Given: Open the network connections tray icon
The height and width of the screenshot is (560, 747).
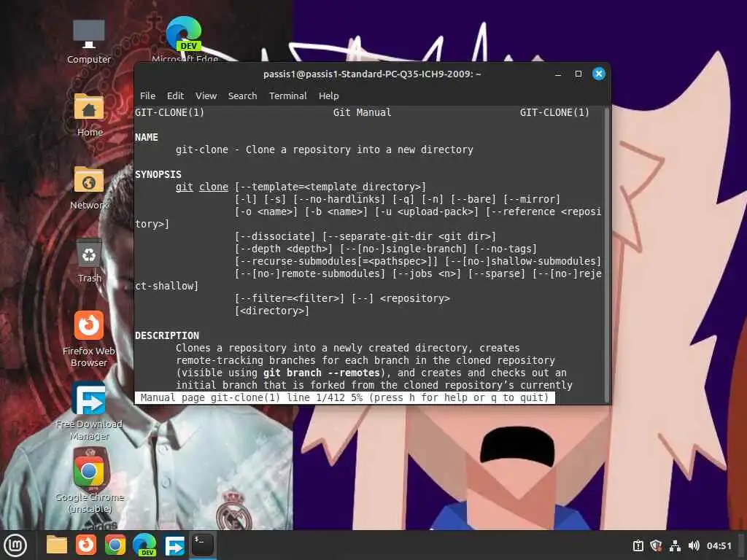Looking at the screenshot, I should click(675, 545).
